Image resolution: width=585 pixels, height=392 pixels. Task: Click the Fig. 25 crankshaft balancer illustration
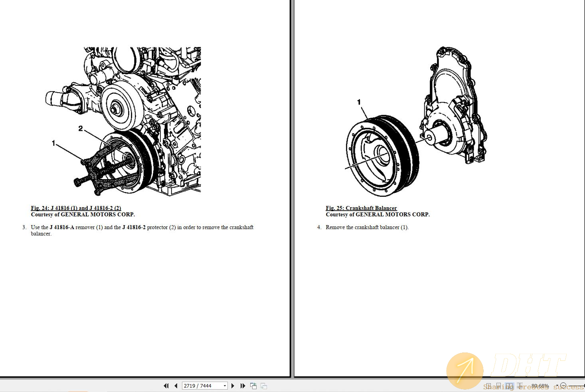416,121
